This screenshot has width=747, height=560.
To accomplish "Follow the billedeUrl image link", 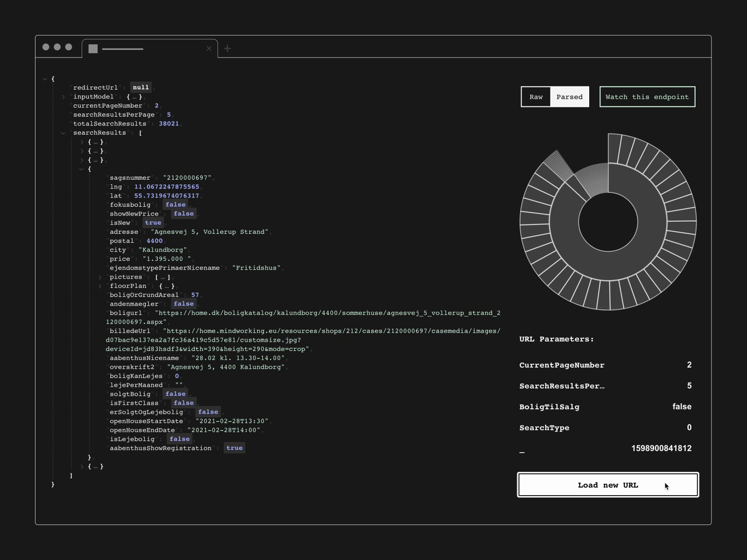I will [x=327, y=331].
